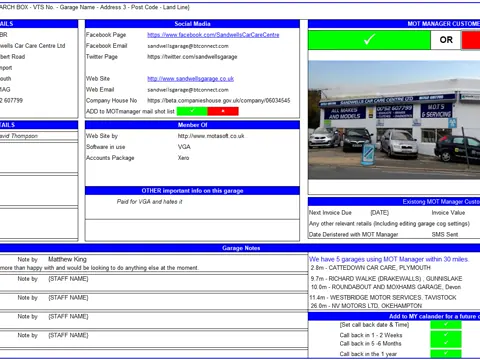The width and height of the screenshot is (480, 360).
Task: Click the Social Media section header
Action: tap(192, 24)
